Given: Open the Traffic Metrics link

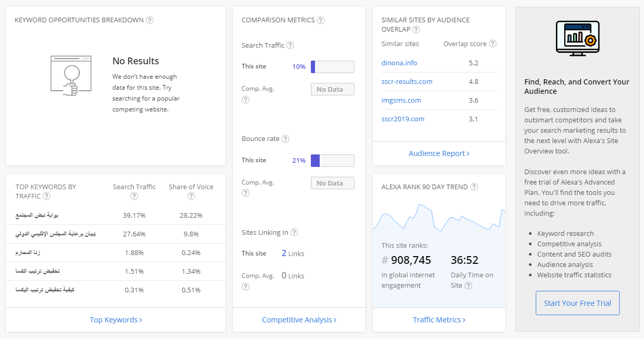Looking at the screenshot, I should point(439,320).
